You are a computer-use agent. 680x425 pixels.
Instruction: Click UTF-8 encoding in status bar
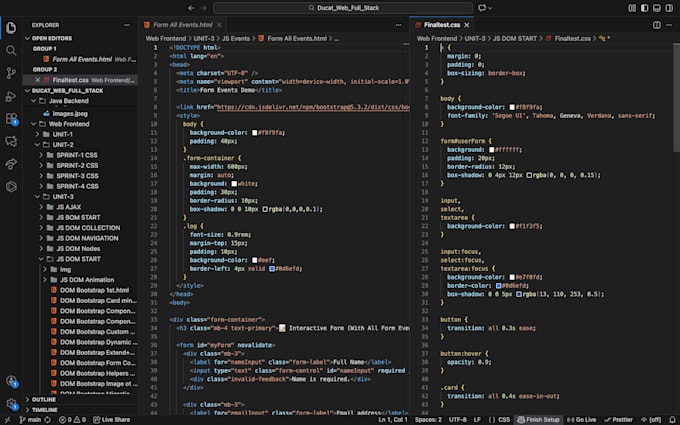point(458,420)
